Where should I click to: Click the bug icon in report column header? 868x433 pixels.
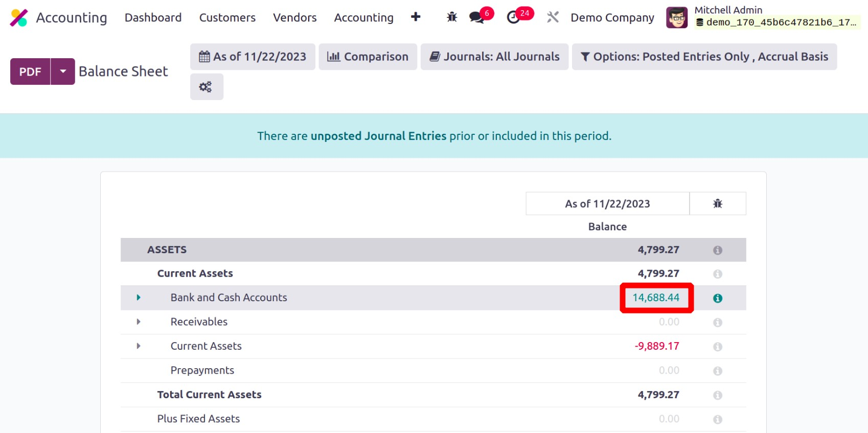717,204
